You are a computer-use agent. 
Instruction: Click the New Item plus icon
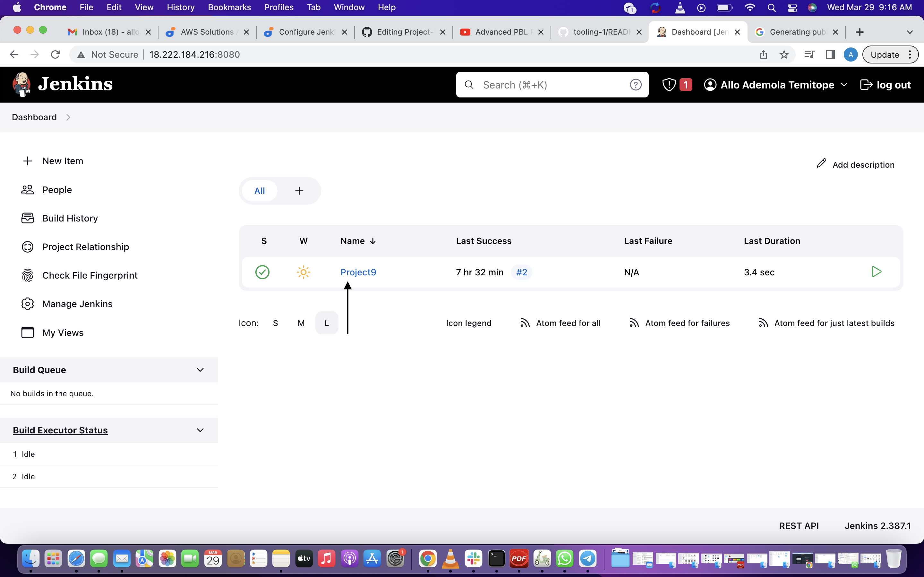[x=28, y=161]
